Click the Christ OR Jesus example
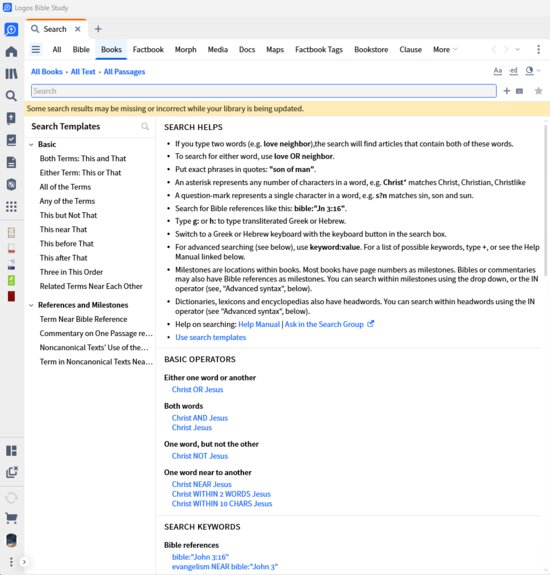Screen dimensions: 550x575 point(197,389)
